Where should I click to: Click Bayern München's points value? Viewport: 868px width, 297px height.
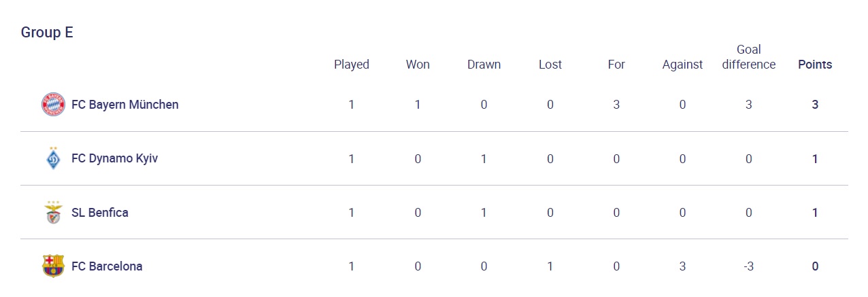coord(815,105)
